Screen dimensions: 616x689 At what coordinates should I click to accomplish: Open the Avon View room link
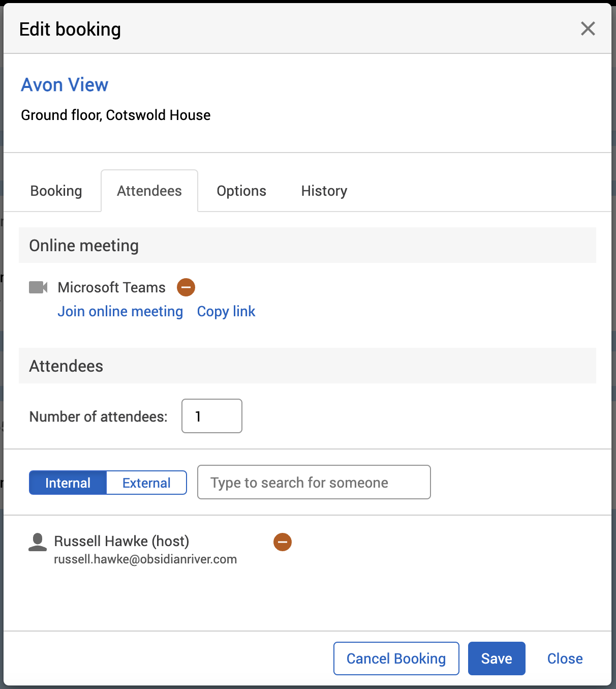click(x=65, y=85)
